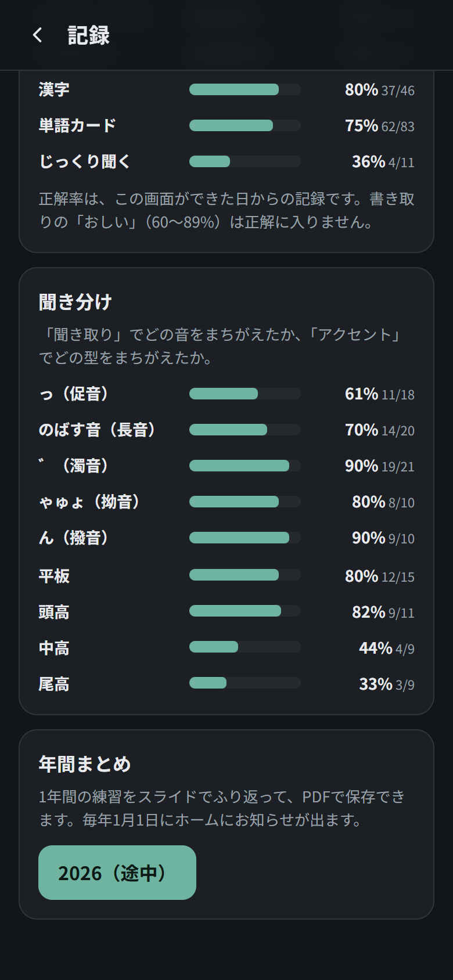Screen dimensions: 453x980
Task: Tap the じっくり聞く accuracy row label
Action: point(85,161)
